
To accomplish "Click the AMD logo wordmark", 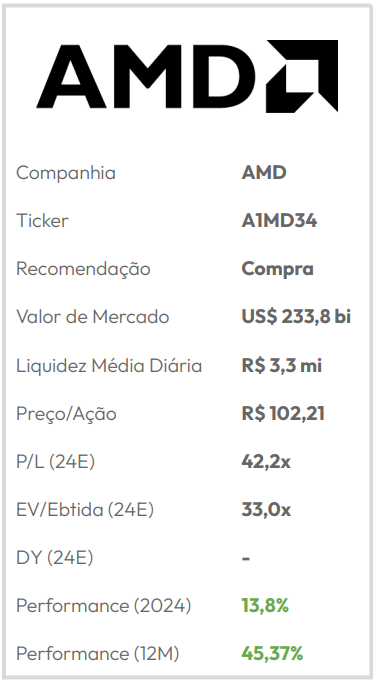I will (146, 76).
